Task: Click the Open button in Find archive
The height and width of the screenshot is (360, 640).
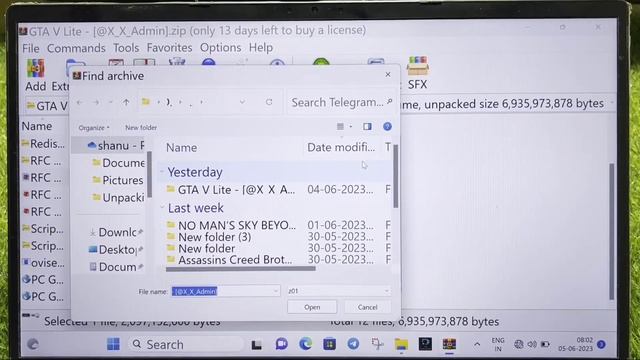Action: (x=312, y=307)
